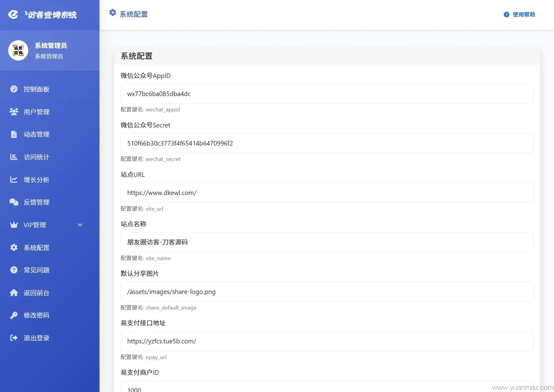Click the bar chart icon for 访问统计
Image resolution: width=554 pixels, height=392 pixels.
tap(14, 157)
